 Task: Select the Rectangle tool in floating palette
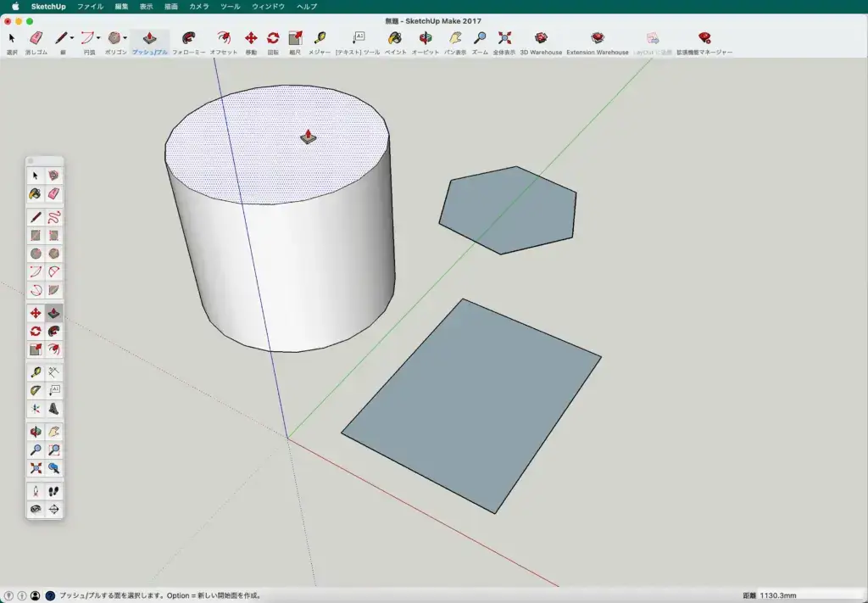[x=36, y=235]
